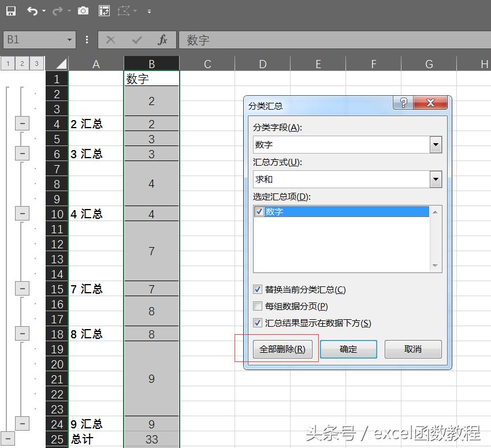
Task: Click the 确定 button to confirm
Action: [348, 349]
